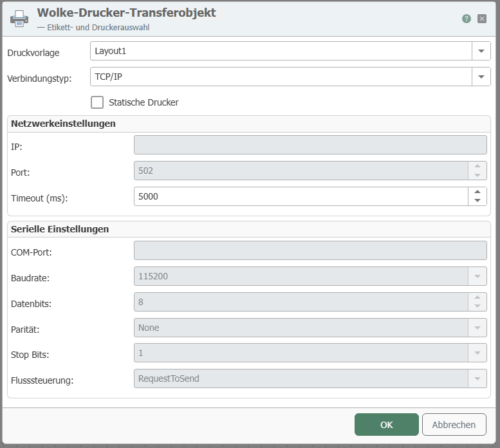Confirm settings with the OK button
The width and height of the screenshot is (500, 448).
386,425
